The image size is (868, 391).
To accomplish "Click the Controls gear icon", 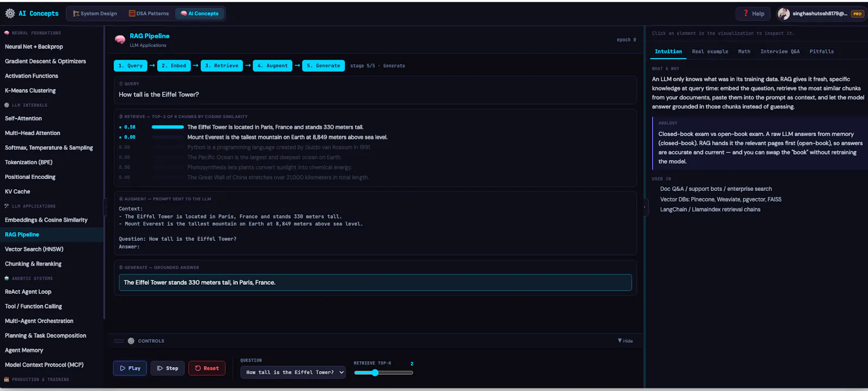I will click(x=131, y=341).
